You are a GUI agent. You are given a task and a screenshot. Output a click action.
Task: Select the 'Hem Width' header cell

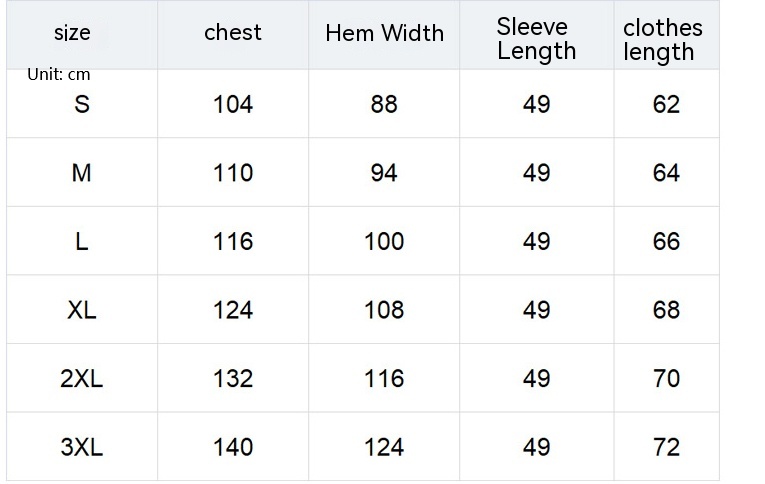click(x=384, y=33)
